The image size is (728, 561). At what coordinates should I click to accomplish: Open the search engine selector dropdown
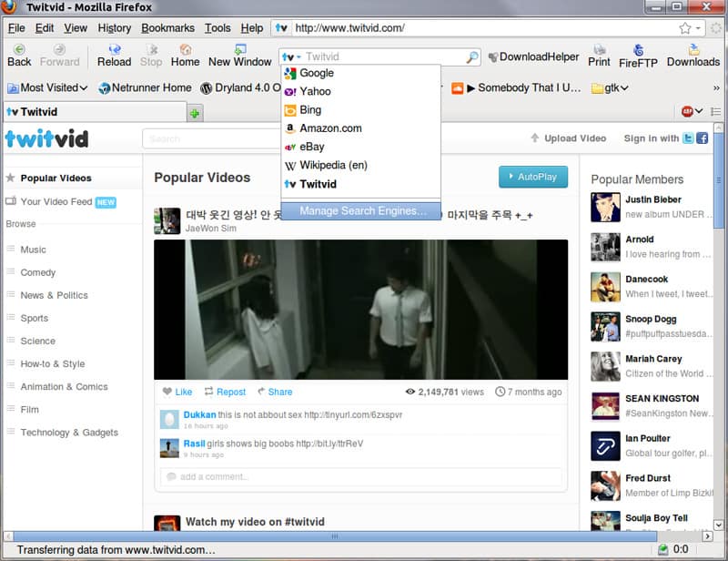(x=292, y=56)
